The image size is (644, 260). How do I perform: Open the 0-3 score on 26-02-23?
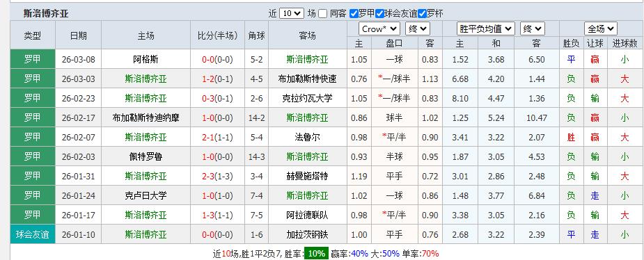[x=209, y=99]
